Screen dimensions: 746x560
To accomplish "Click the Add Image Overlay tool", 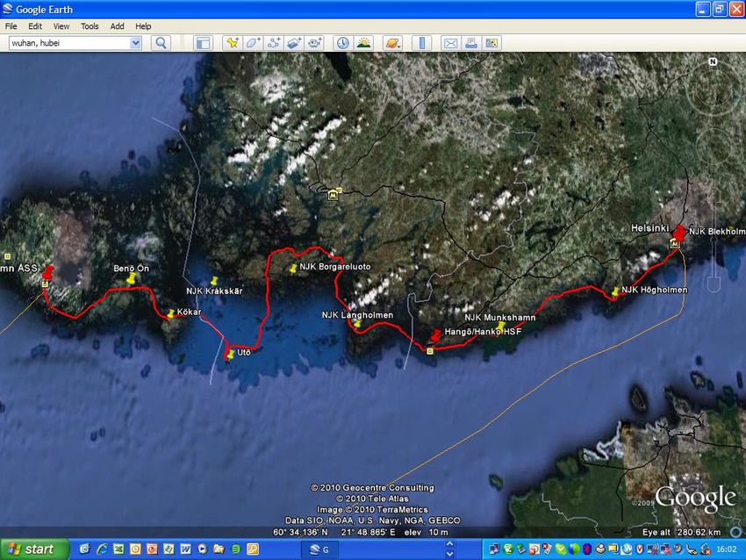I will pos(294,43).
